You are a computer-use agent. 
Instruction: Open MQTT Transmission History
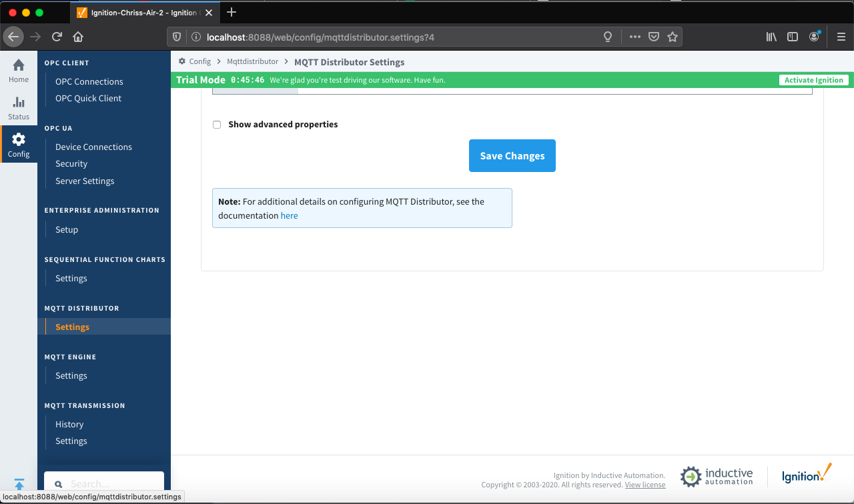click(69, 424)
